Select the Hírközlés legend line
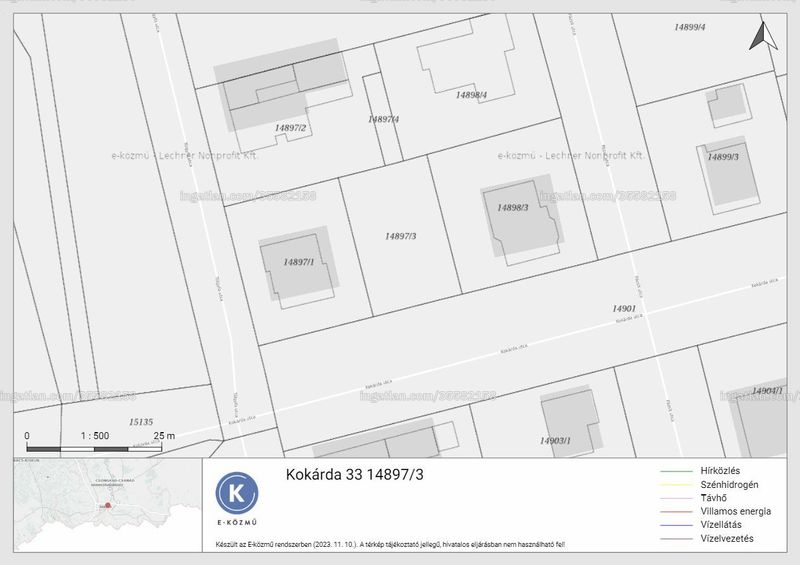This screenshot has width=800, height=565. coord(676,472)
